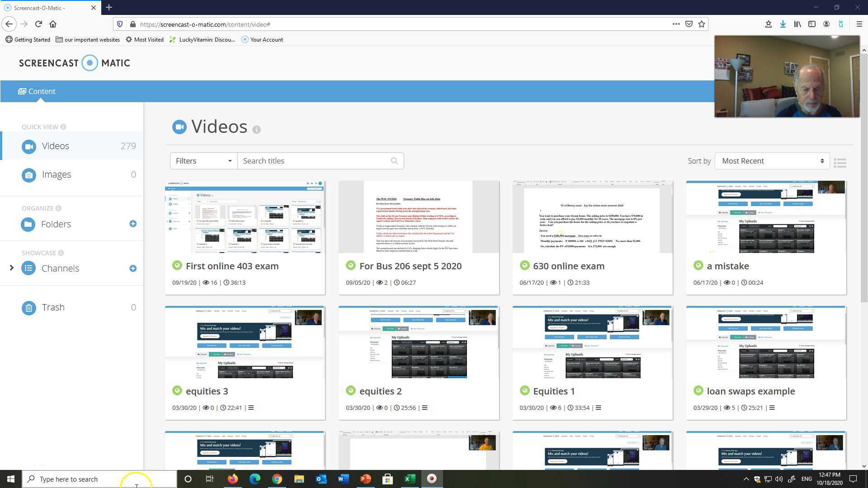The image size is (868, 488).
Task: Click Firefox bookmark star icon
Action: [x=702, y=24]
